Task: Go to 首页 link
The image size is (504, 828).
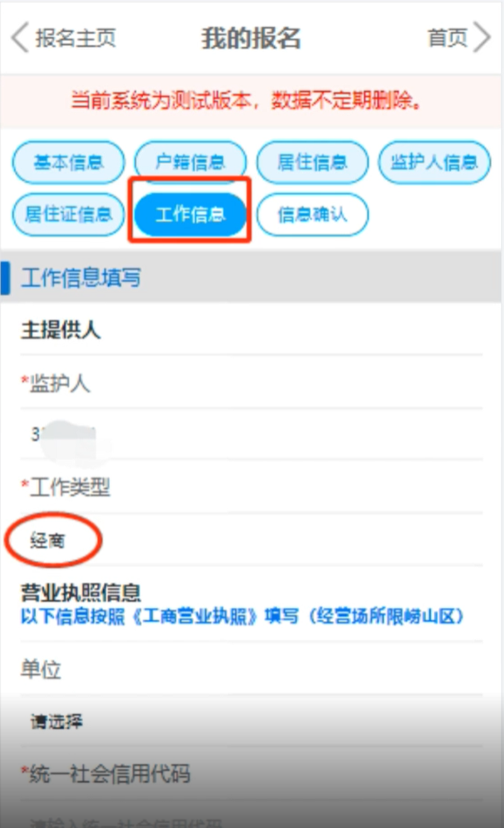Action: (447, 38)
